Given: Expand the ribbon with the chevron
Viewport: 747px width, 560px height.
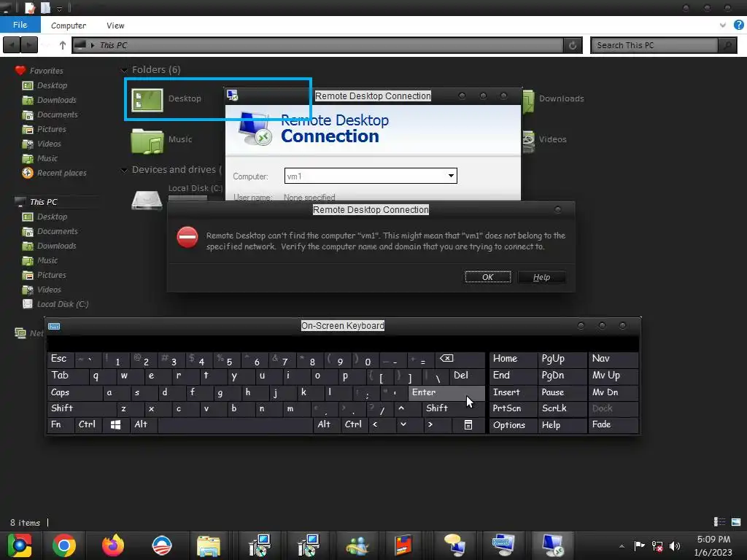Looking at the screenshot, I should (723, 26).
